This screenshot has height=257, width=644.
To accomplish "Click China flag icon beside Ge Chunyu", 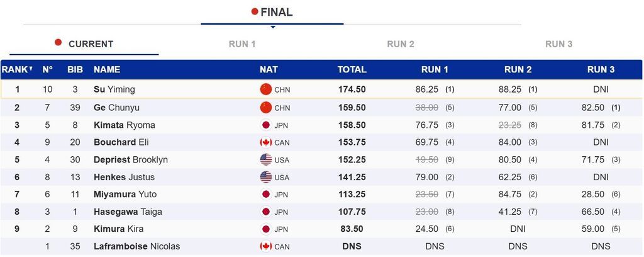I will pyautogui.click(x=266, y=108).
